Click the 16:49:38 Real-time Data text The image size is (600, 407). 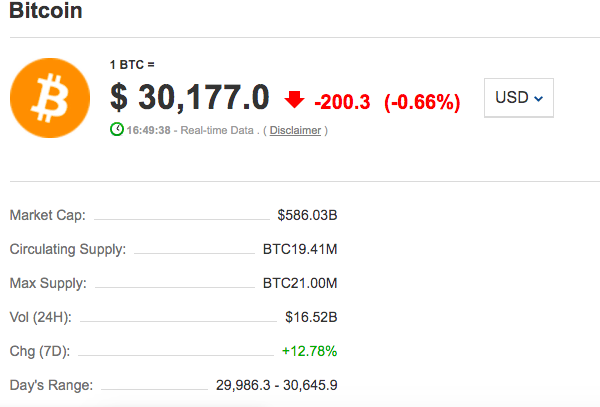tap(190, 130)
